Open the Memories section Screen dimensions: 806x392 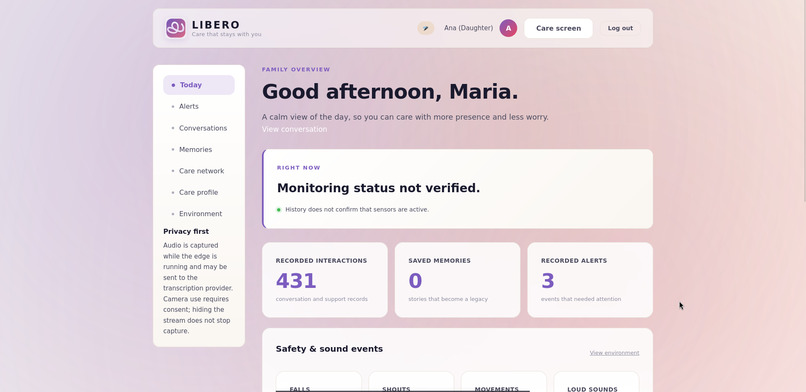[199, 150]
